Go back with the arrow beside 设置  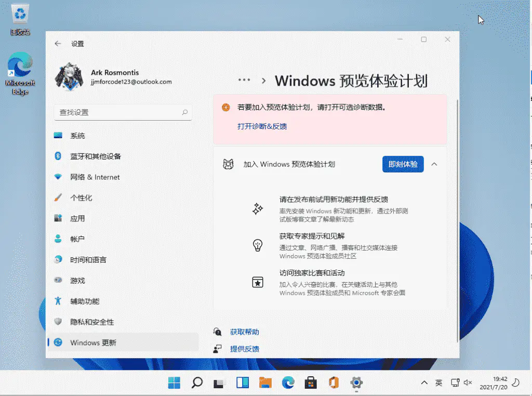point(58,44)
